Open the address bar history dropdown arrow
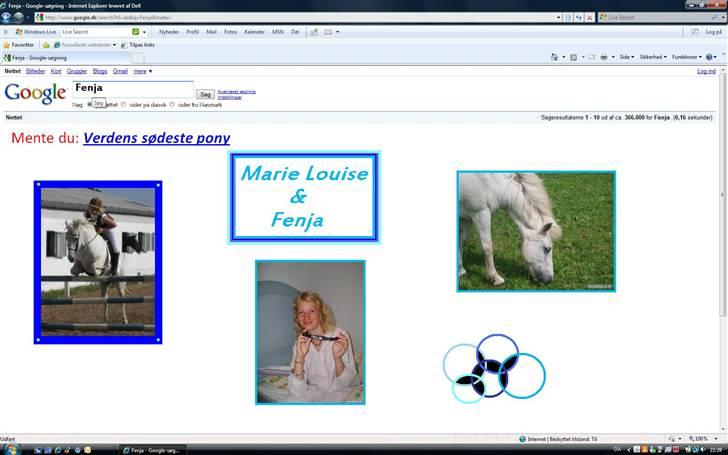Viewport: 728px width, 455px height. tap(558, 18)
